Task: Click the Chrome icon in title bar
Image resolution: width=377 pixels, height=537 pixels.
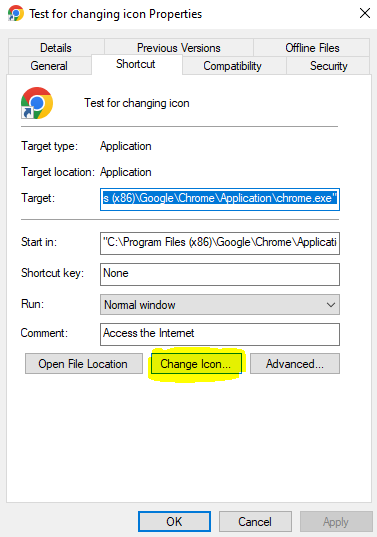Action: pos(16,13)
